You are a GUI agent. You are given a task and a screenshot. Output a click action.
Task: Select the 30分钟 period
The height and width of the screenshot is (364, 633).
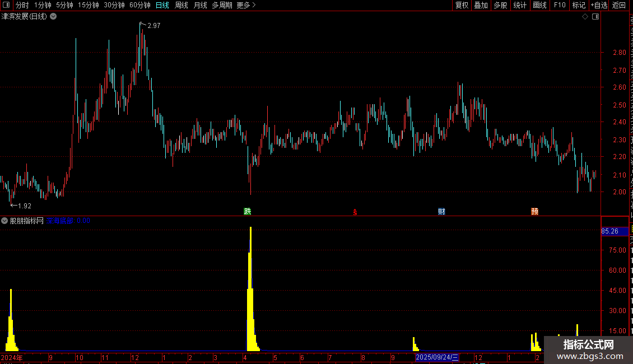114,5
